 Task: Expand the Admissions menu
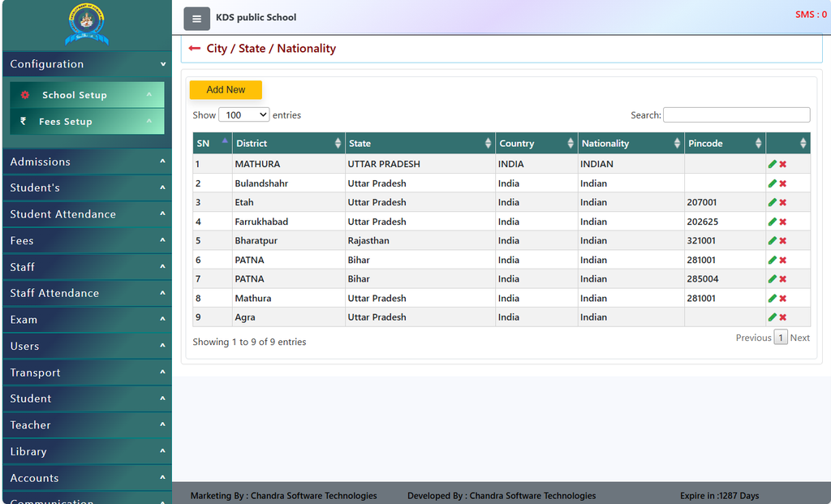pyautogui.click(x=87, y=162)
